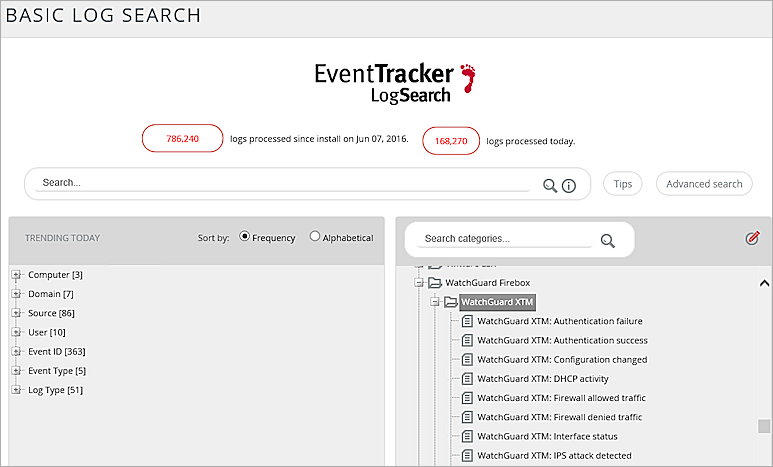Open Advanced search

(x=704, y=184)
